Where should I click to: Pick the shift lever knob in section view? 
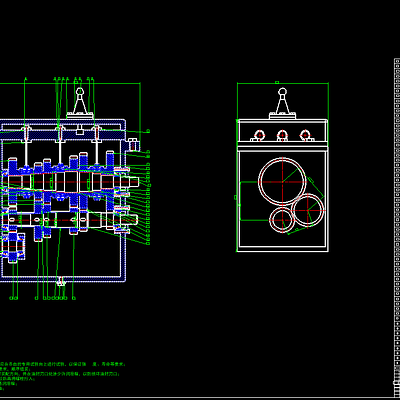pyautogui.click(x=80, y=91)
